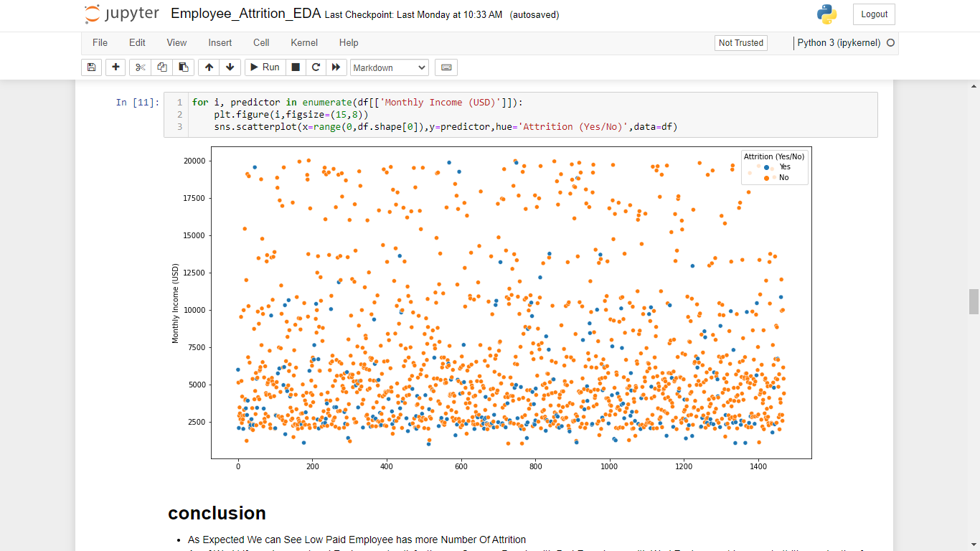Image resolution: width=980 pixels, height=551 pixels.
Task: Save the notebook checkpoint
Action: [91, 67]
